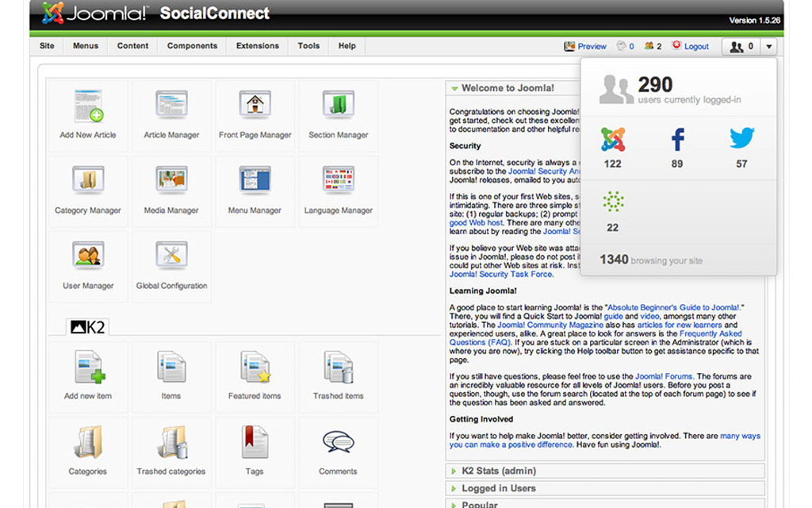Open Global Configuration settings

click(x=171, y=258)
